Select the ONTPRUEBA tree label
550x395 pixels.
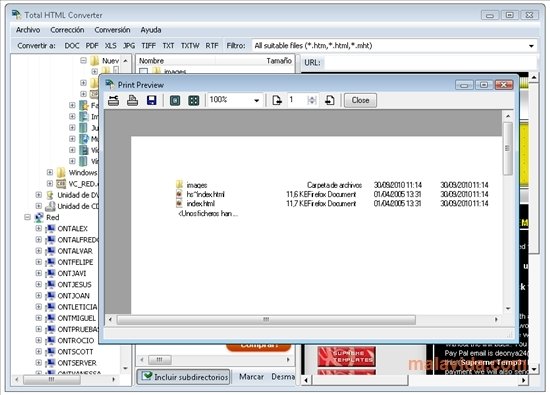click(x=78, y=329)
